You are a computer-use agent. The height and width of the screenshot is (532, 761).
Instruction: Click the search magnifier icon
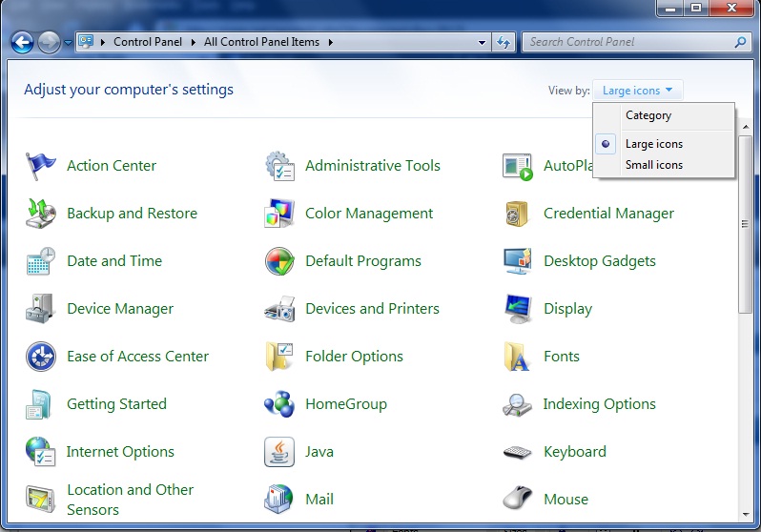pos(741,42)
